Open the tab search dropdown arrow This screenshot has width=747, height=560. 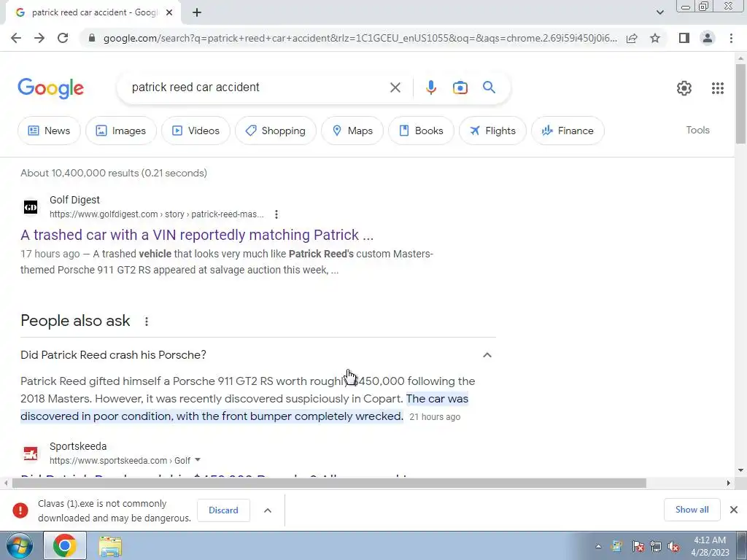[659, 13]
